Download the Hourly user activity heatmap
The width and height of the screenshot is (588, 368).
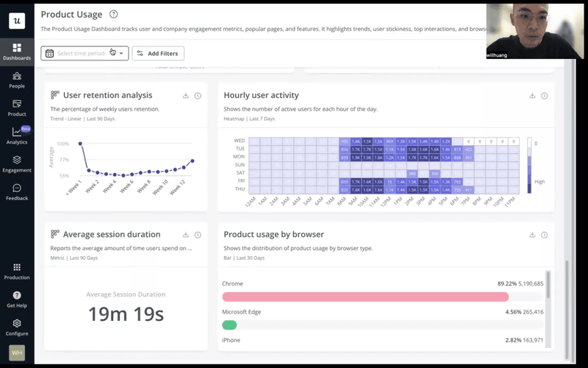532,96
